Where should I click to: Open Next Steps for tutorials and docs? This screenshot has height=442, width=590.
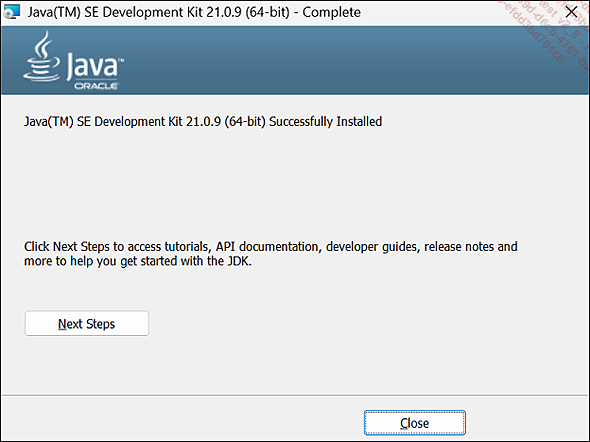[87, 324]
